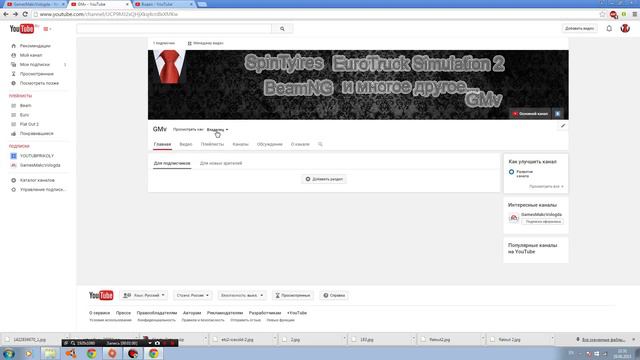Switch to the Каналы tab
Image resolution: width=640 pixels, height=360 pixels.
(240, 144)
